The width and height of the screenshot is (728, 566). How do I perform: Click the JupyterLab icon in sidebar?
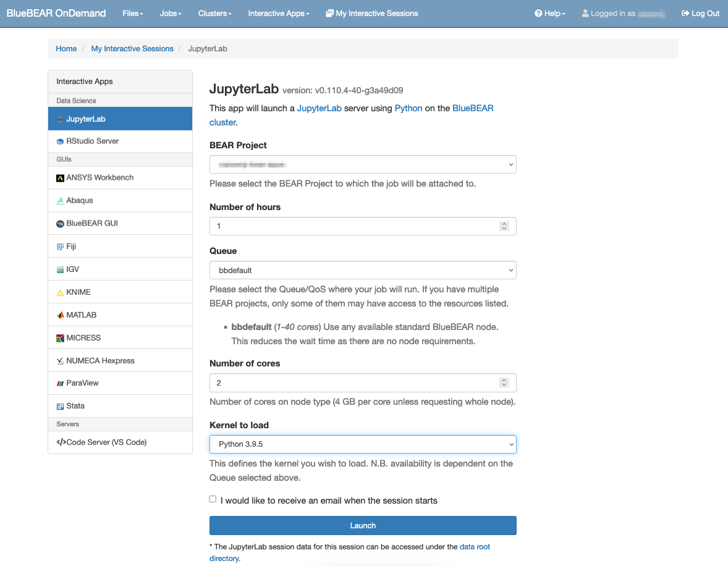(60, 119)
